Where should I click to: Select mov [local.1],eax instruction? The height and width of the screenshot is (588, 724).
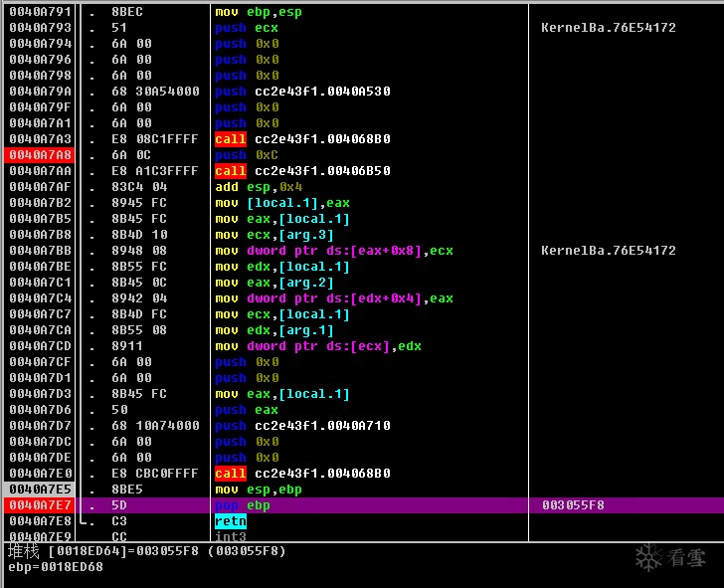click(282, 203)
